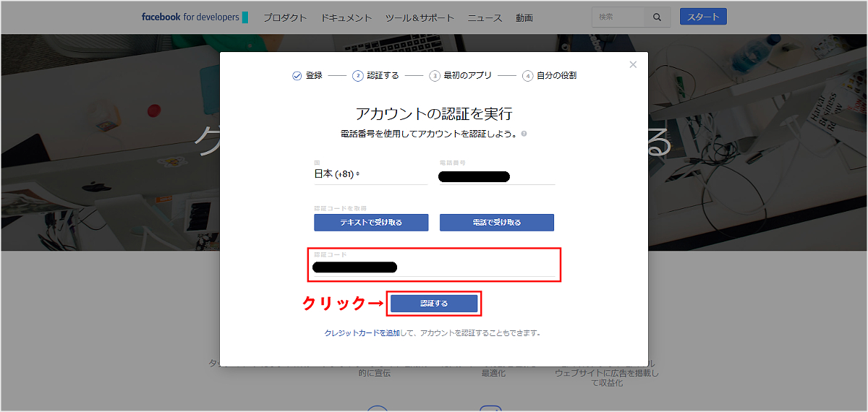This screenshot has width=868, height=412.
Task: Open the 動画 menu item
Action: [x=524, y=18]
